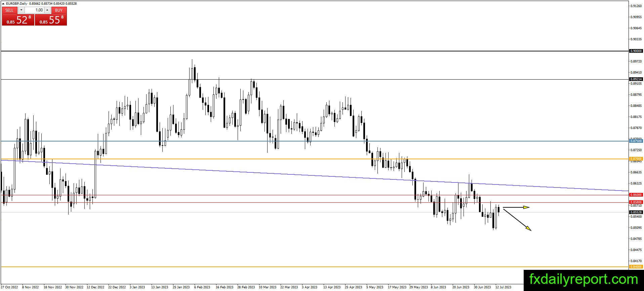Select the orange 0.84000 level label
Image resolution: width=644 pixels, height=291 pixels.
tap(636, 267)
